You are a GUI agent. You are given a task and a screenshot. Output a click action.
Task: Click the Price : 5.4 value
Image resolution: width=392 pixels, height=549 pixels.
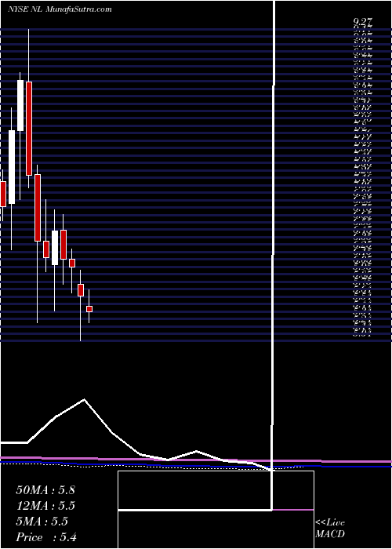pos(46,537)
